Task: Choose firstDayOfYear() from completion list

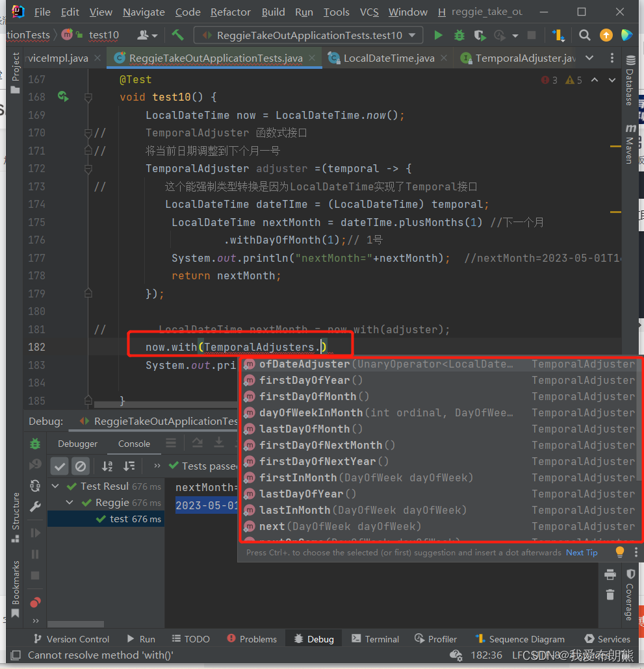Action: (439, 380)
